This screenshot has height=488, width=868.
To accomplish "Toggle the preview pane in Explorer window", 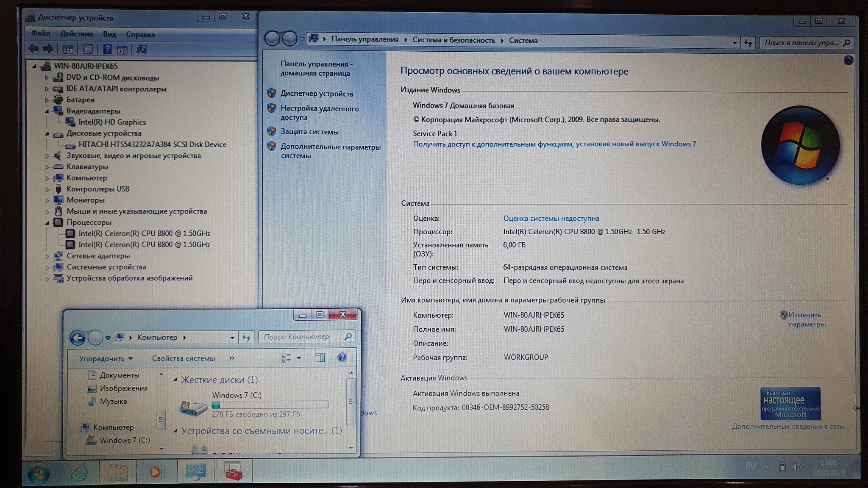I will (320, 358).
